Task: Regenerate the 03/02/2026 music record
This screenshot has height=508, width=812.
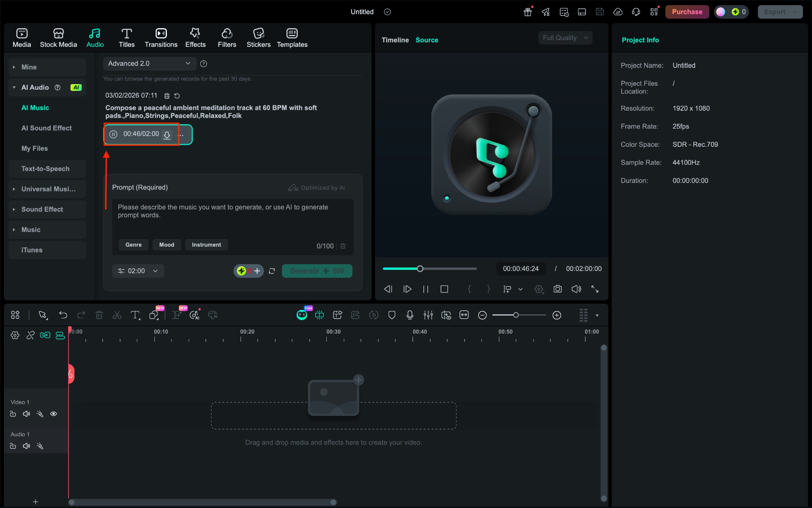Action: 177,96
